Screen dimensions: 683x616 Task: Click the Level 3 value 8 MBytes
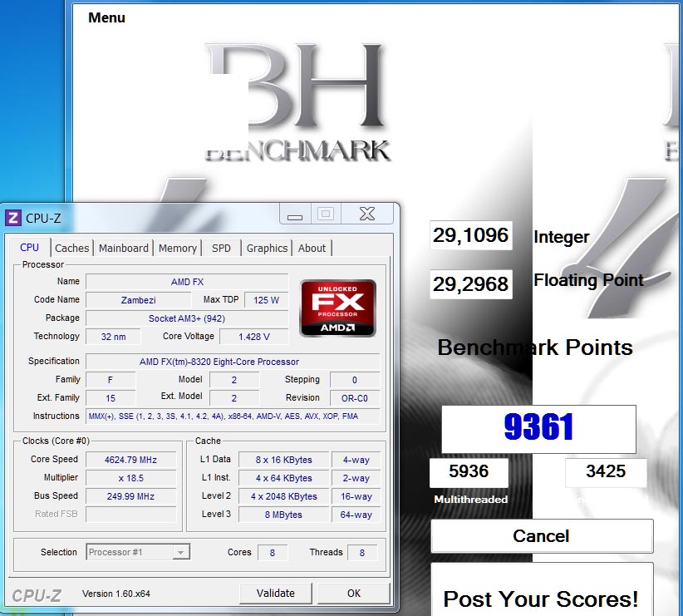point(284,515)
